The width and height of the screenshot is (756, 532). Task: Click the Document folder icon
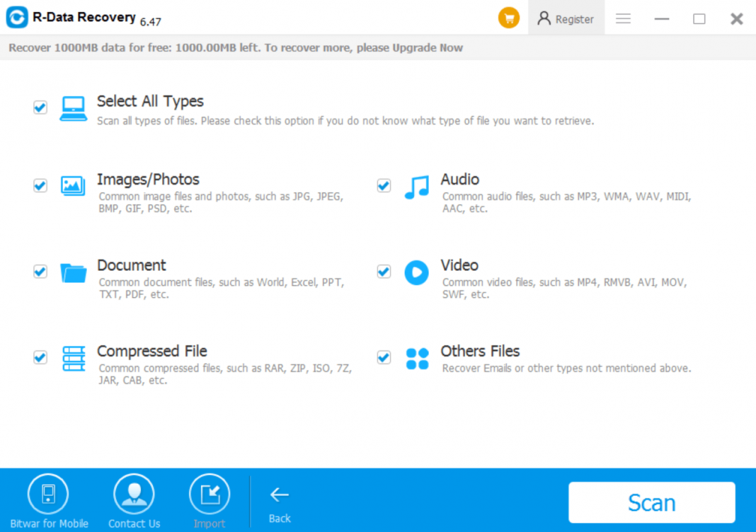coord(72,272)
